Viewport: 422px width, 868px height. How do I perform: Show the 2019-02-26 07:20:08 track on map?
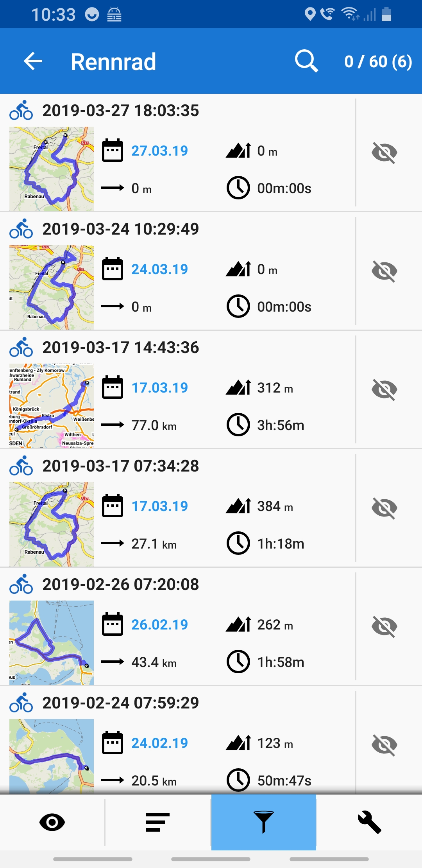point(384,626)
